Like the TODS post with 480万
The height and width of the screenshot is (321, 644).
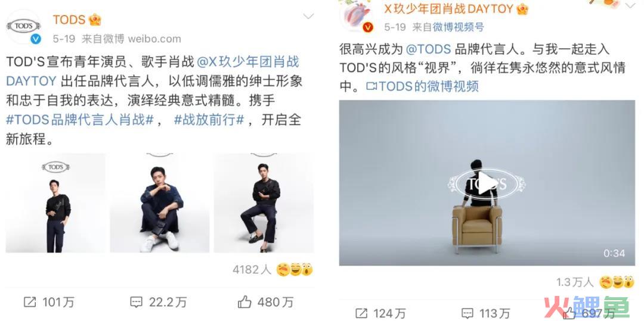point(244,303)
